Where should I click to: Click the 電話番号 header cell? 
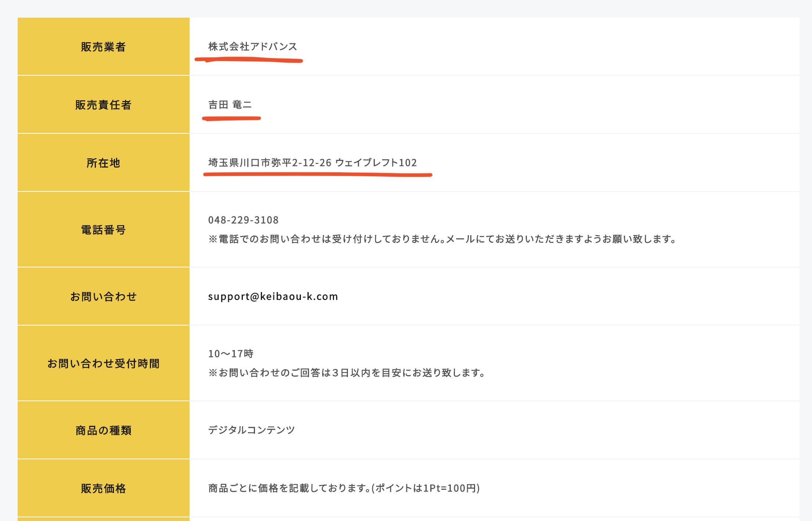pyautogui.click(x=103, y=230)
